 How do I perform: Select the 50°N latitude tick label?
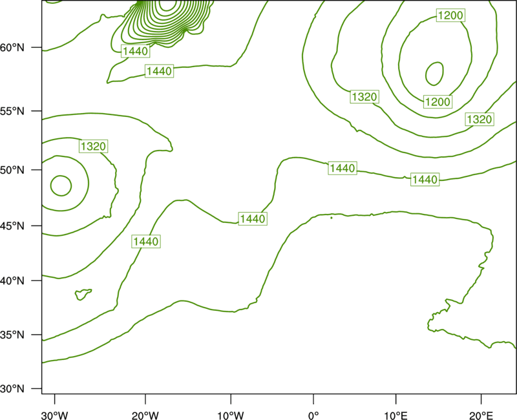(12, 170)
